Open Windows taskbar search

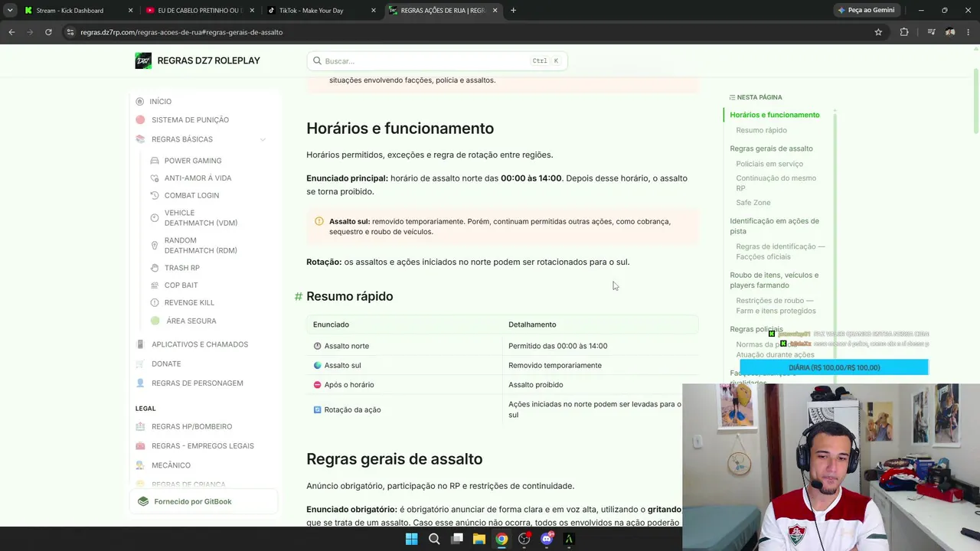coord(434,539)
